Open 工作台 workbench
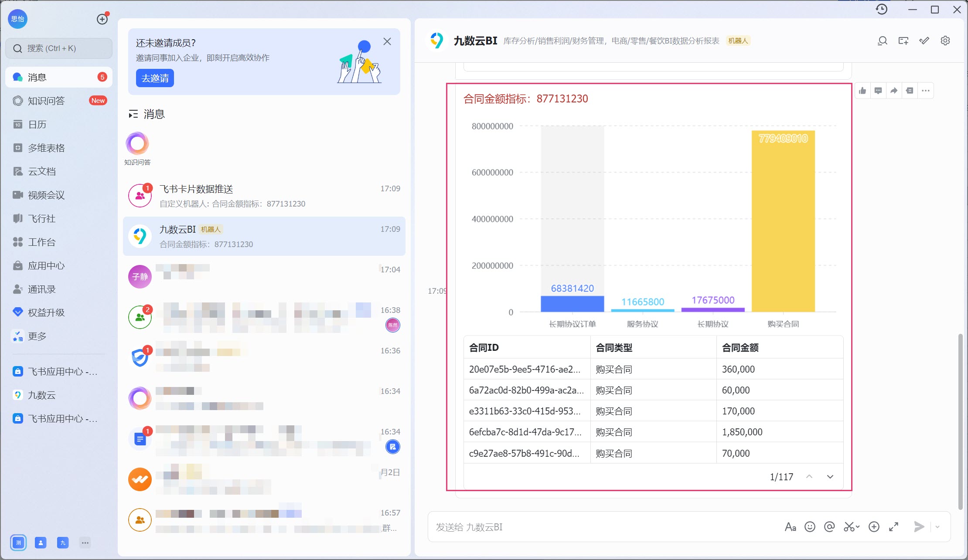The height and width of the screenshot is (560, 968). (59, 242)
